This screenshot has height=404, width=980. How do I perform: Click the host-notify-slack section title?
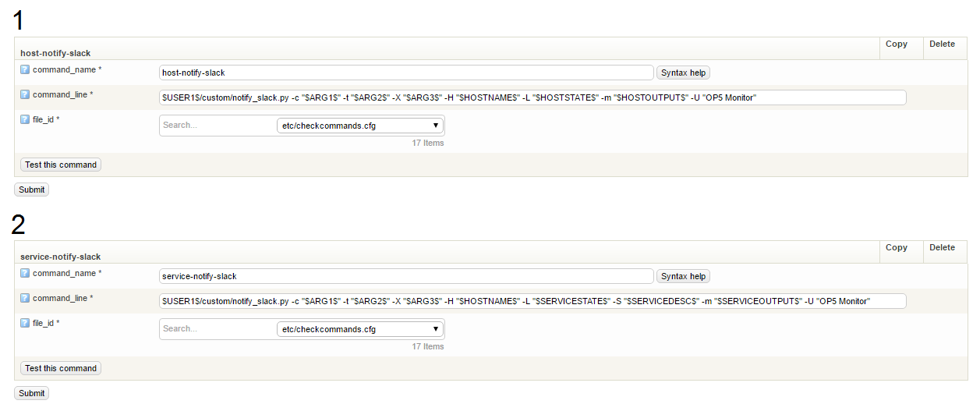point(55,54)
